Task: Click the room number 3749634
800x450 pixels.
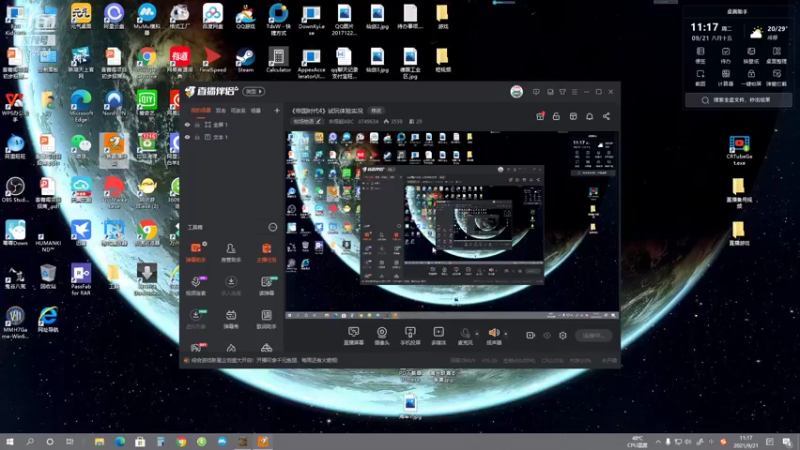Action: click(368, 121)
